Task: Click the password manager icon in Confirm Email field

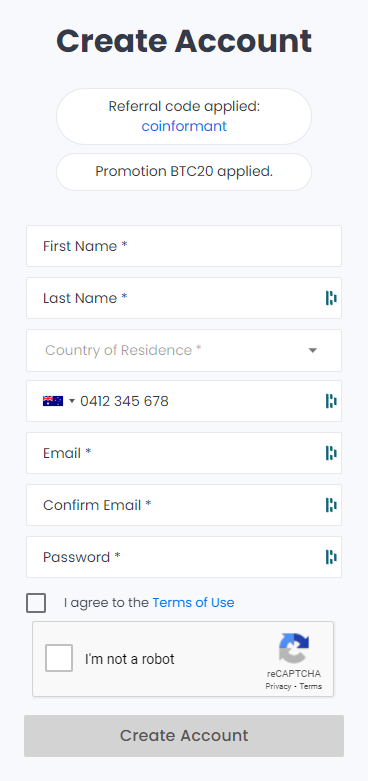Action: (331, 505)
